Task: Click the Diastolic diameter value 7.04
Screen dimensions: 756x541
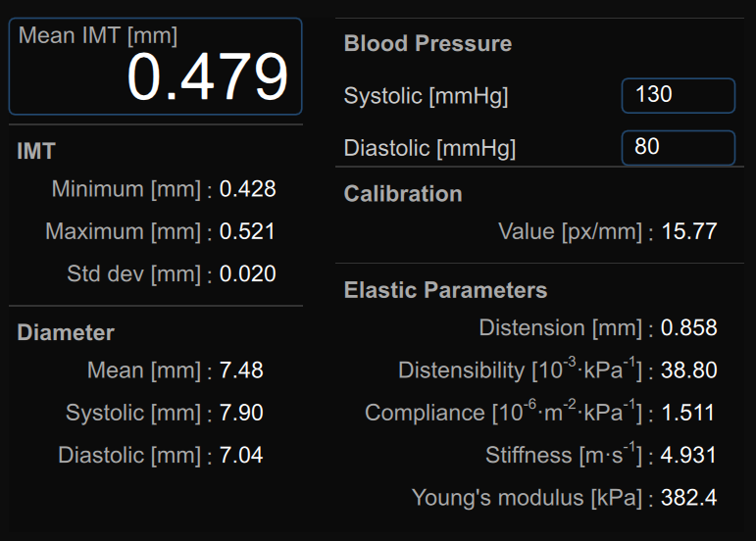Action: pyautogui.click(x=241, y=455)
